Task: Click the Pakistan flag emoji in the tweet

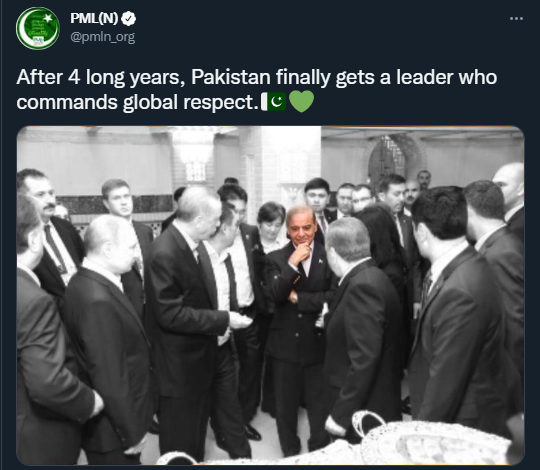Action: coord(273,102)
